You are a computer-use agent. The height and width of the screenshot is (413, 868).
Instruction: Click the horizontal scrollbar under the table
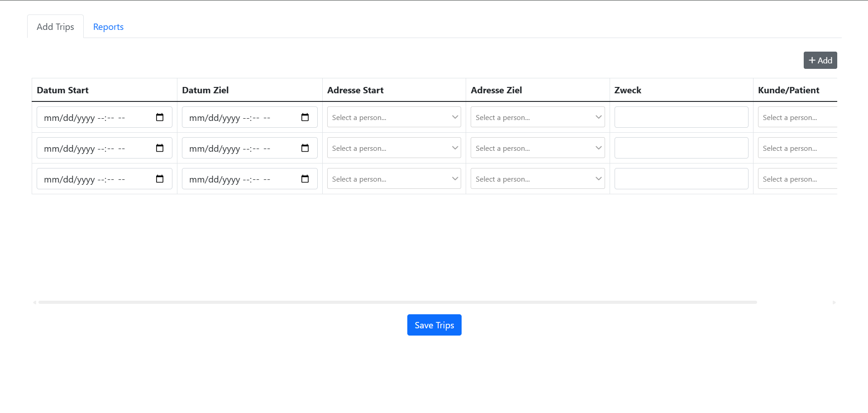click(x=397, y=302)
